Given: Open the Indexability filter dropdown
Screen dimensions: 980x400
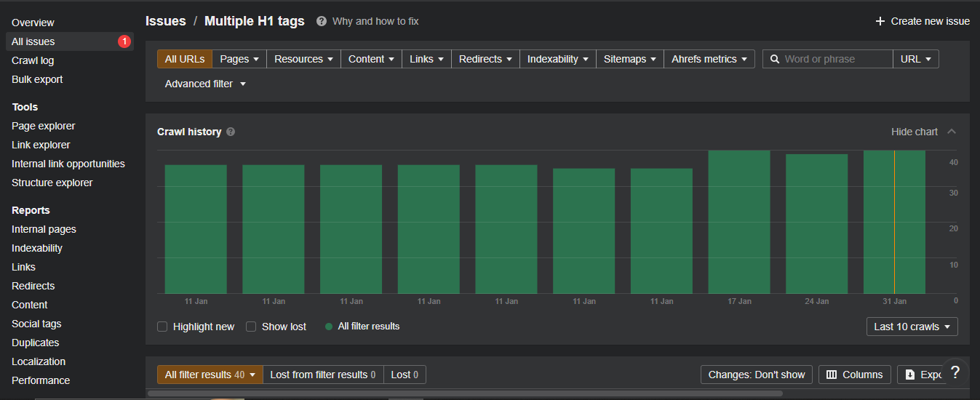Looking at the screenshot, I should pos(558,59).
